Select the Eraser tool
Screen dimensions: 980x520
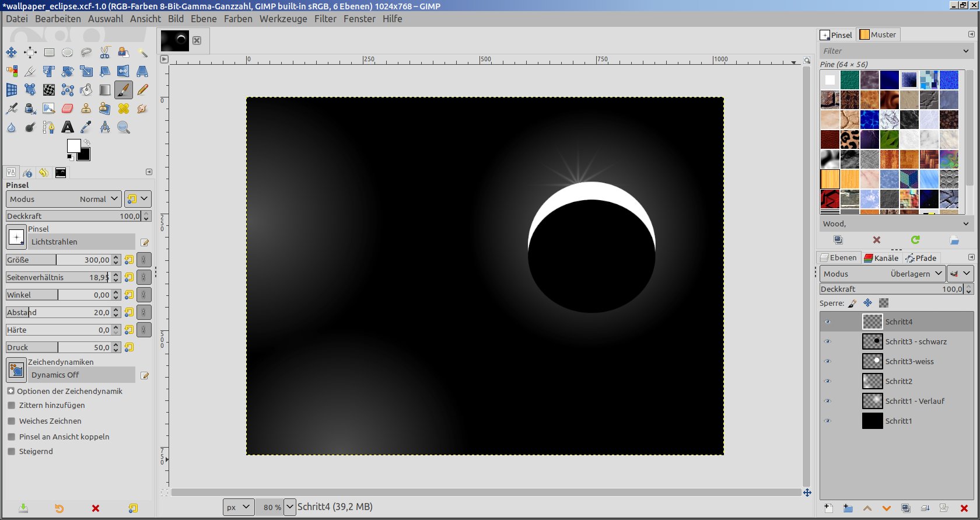(68, 109)
